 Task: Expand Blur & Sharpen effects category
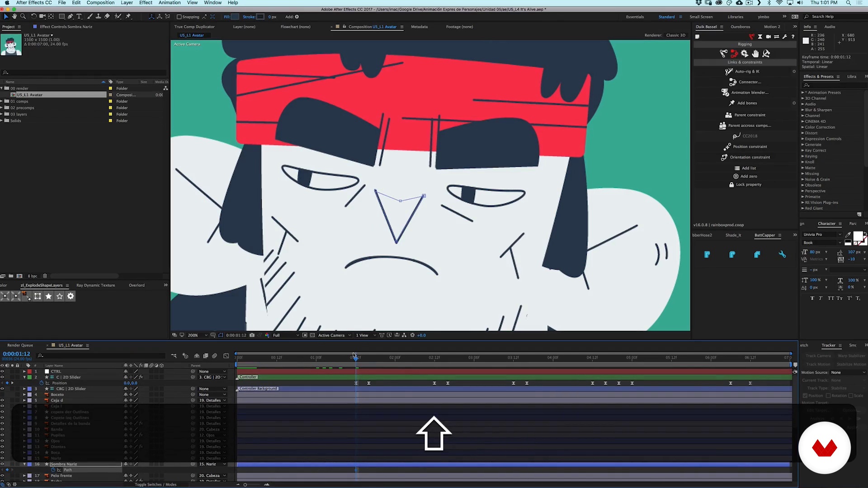tap(803, 110)
